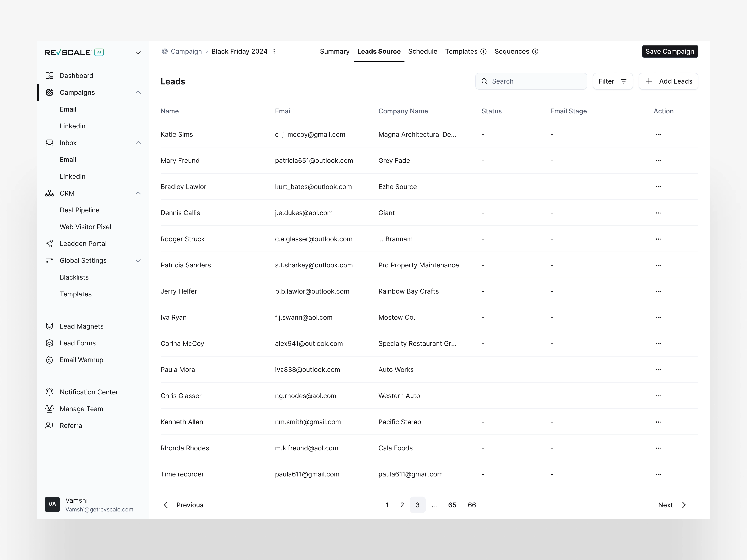Focus the leads Search field
This screenshot has width=747, height=560.
pos(531,81)
